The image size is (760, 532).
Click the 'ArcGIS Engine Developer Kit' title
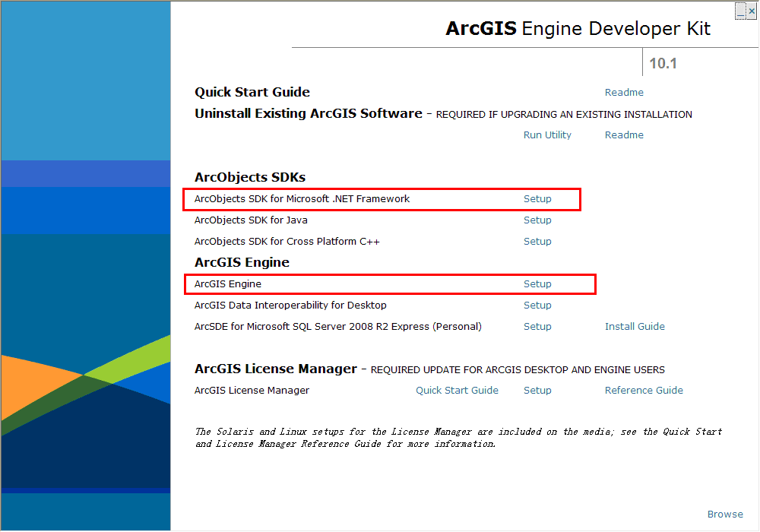tap(578, 29)
